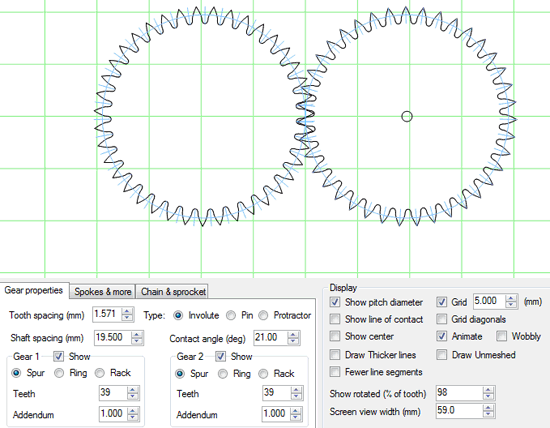Increase Contact angle with up arrow
Image resolution: width=550 pixels, height=428 pixels.
click(x=293, y=334)
